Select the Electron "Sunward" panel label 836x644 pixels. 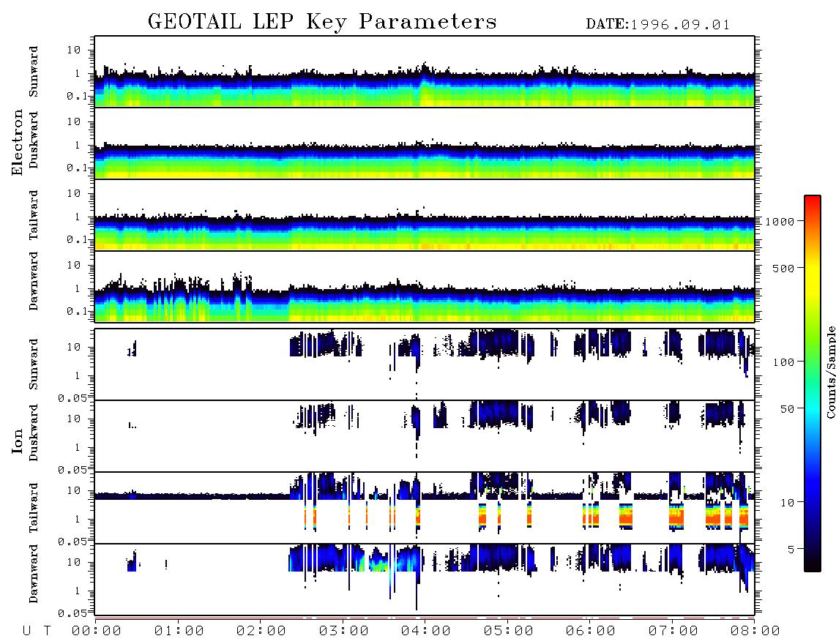(x=34, y=72)
